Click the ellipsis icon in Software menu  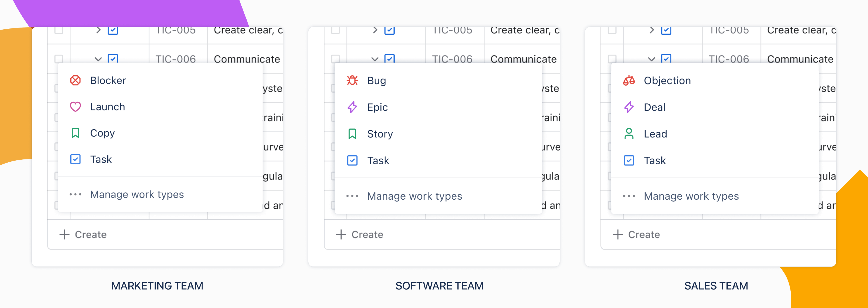pos(352,196)
